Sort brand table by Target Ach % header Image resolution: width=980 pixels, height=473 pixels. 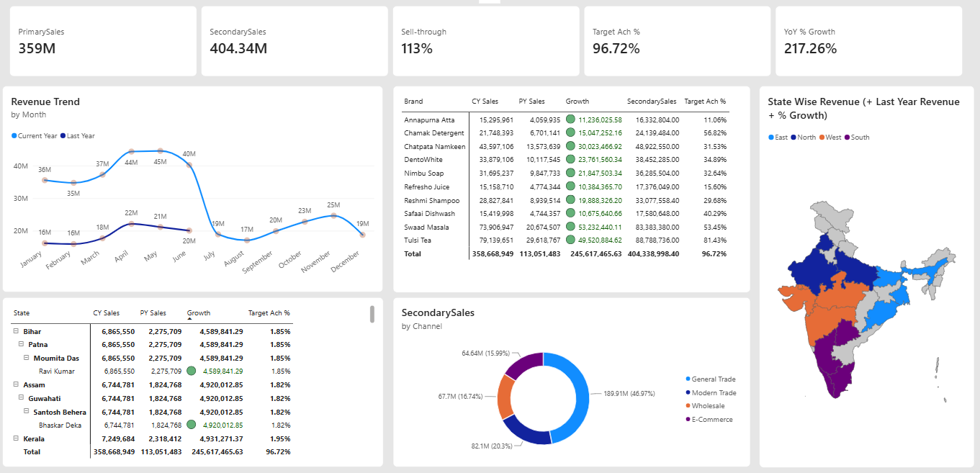(705, 102)
